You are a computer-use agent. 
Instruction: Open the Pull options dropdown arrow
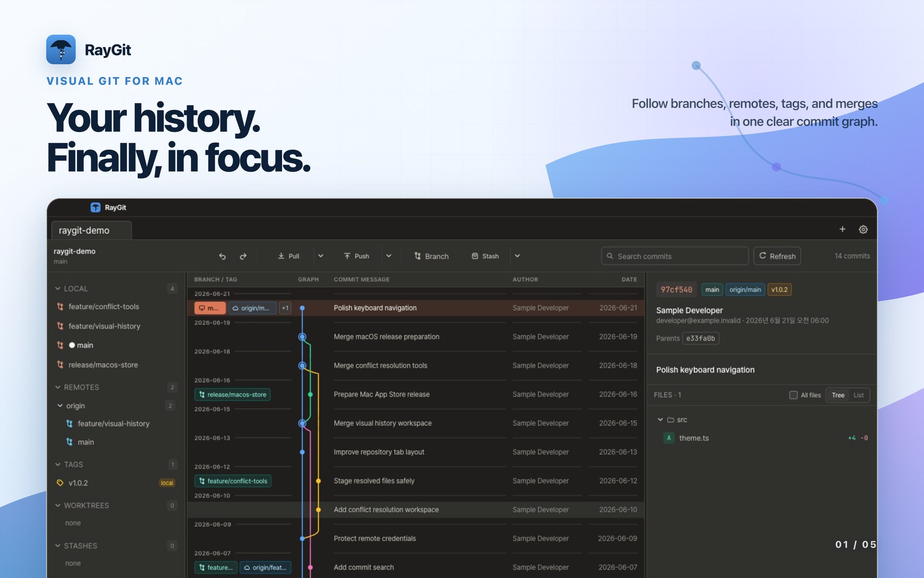pyautogui.click(x=321, y=256)
